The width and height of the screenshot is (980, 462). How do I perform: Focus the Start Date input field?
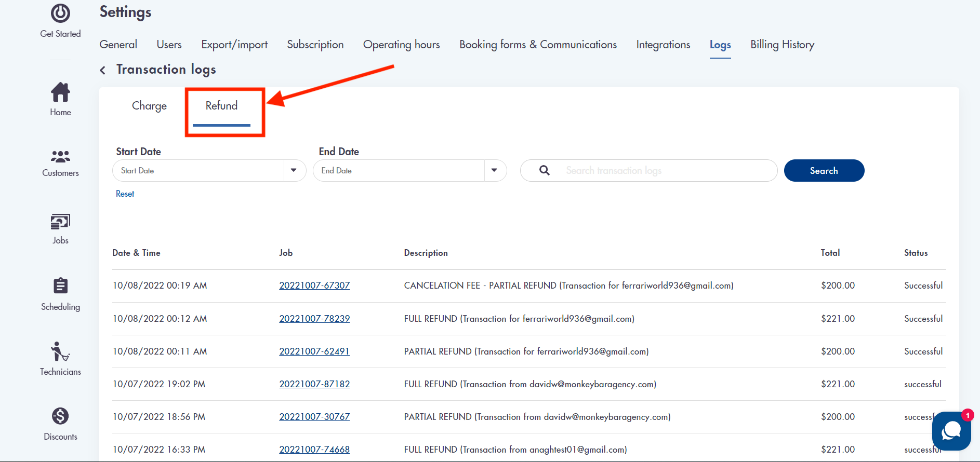(x=198, y=170)
